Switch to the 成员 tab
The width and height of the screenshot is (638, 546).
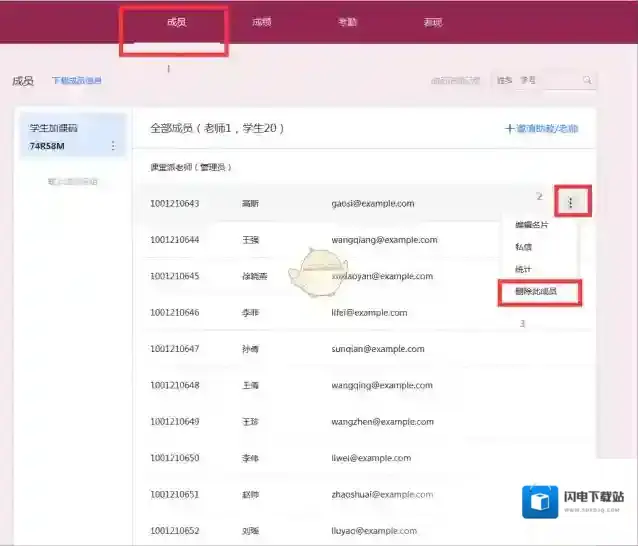coord(175,21)
